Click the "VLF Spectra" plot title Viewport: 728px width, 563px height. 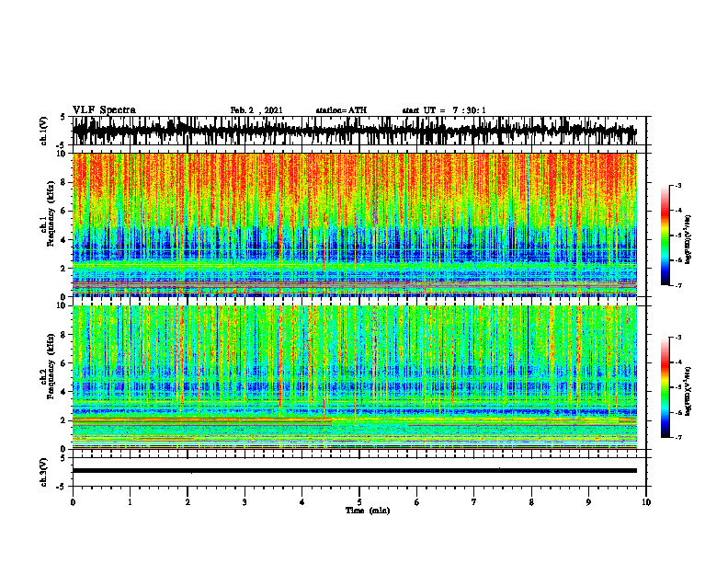pos(104,110)
